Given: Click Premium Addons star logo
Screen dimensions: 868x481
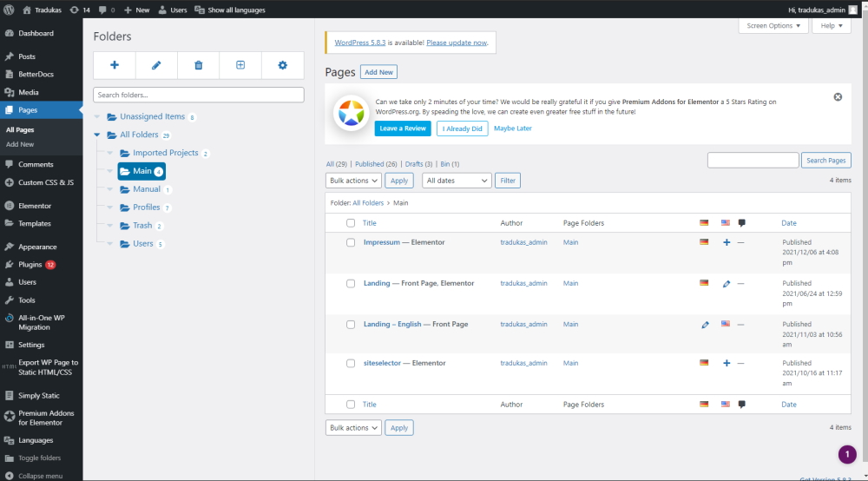Looking at the screenshot, I should pyautogui.click(x=351, y=114).
